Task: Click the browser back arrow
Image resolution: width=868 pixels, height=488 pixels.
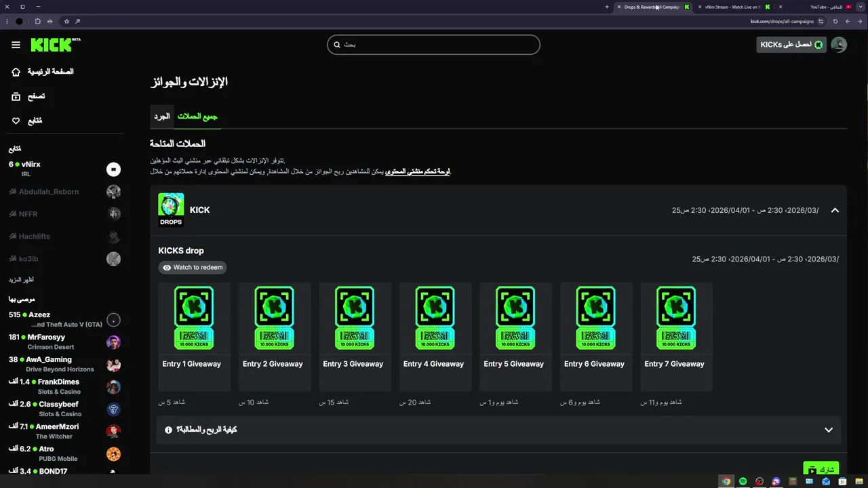Action: click(860, 21)
